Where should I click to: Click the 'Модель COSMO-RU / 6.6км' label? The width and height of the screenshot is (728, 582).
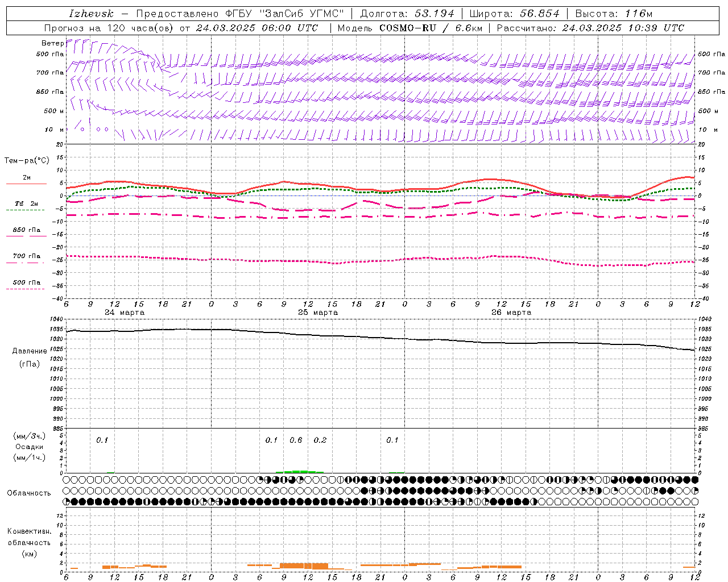409,28
